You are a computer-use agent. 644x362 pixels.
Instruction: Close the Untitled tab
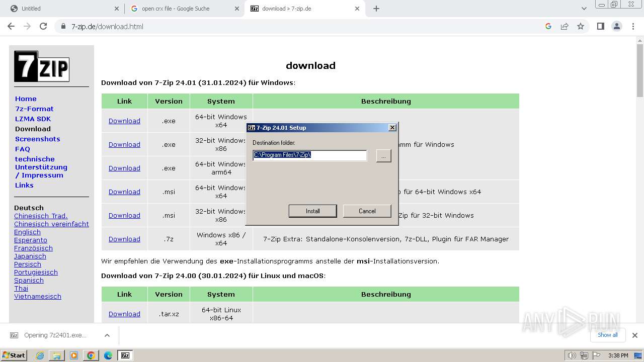point(117,9)
